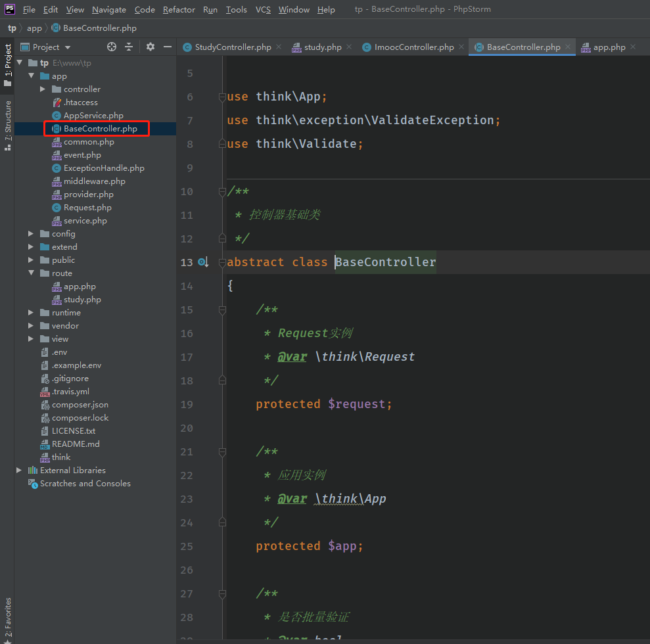The height and width of the screenshot is (644, 650).
Task: Click the tp breadcrumb
Action: click(x=12, y=28)
